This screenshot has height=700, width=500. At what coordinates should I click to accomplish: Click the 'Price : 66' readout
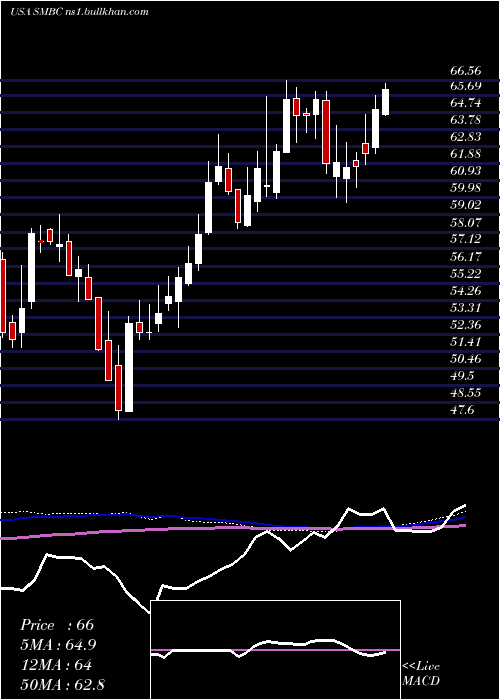pos(57,625)
